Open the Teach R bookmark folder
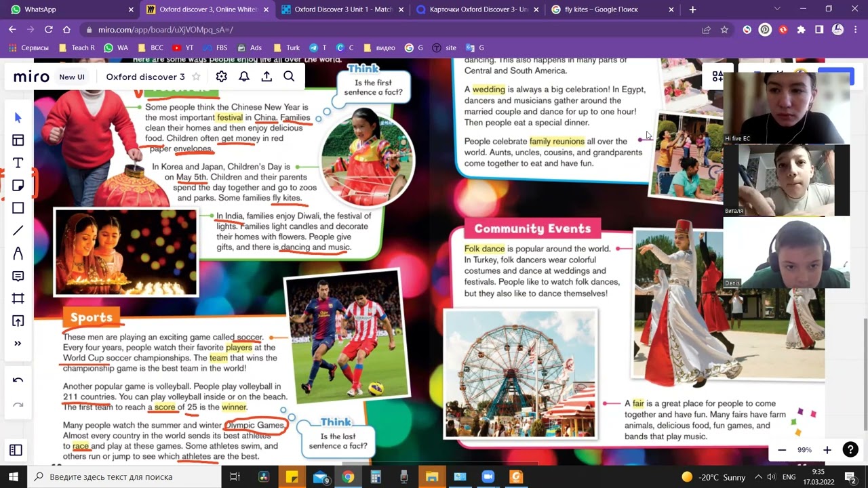This screenshot has width=868, height=488. tap(77, 48)
